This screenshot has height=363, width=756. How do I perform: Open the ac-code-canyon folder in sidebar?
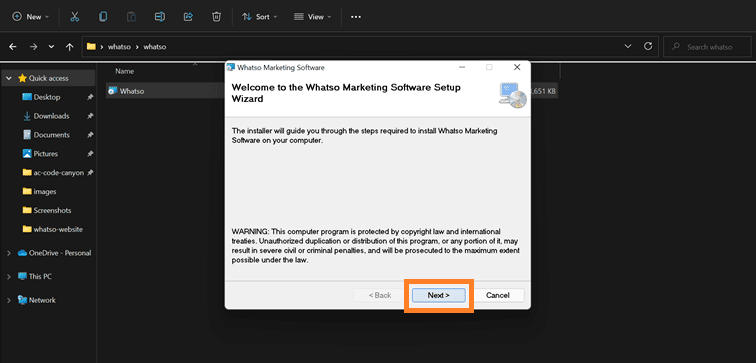(x=58, y=173)
